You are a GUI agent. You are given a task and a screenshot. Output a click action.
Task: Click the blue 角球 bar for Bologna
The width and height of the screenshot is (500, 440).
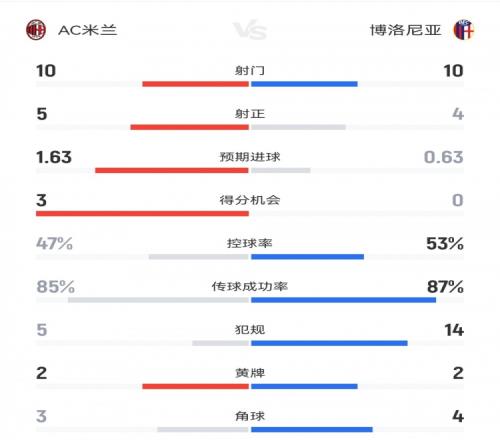312,429
